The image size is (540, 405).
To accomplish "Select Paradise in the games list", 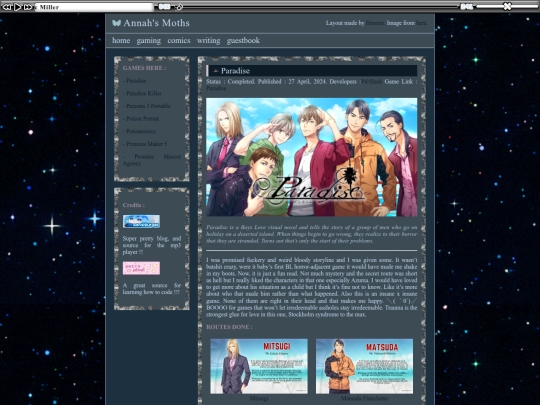I will (x=135, y=81).
